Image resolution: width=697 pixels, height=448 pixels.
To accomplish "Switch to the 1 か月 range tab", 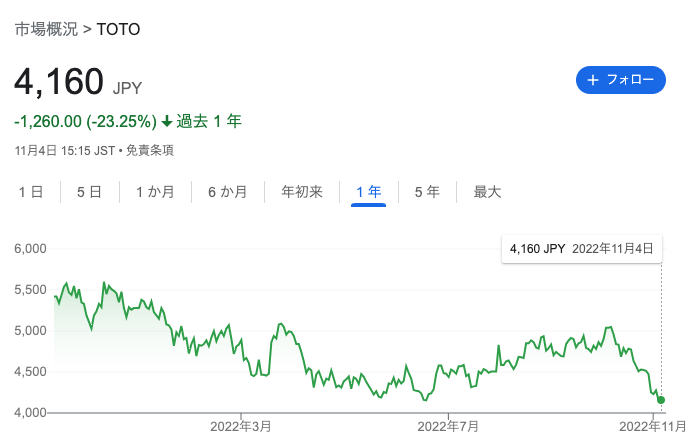I will click(155, 192).
